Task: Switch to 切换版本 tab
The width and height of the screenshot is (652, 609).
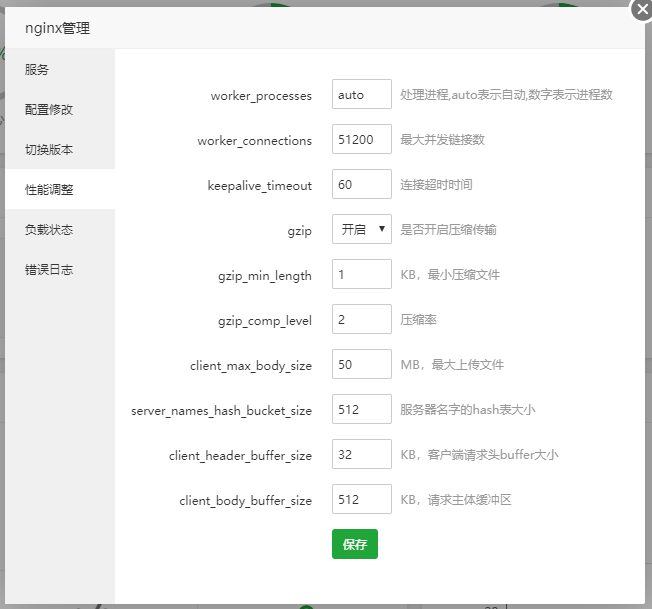Action: click(x=60, y=149)
